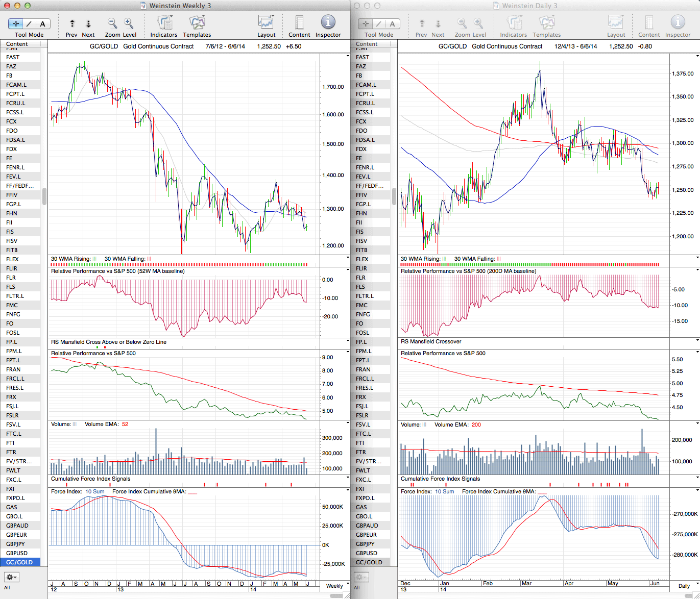Select the crosshair tool in Weekly window
The image size is (700, 599).
point(16,23)
